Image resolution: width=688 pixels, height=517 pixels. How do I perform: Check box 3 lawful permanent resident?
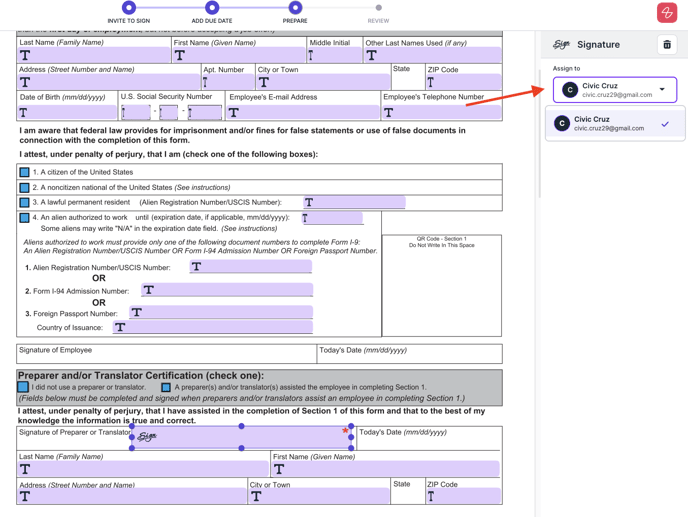[x=25, y=202]
